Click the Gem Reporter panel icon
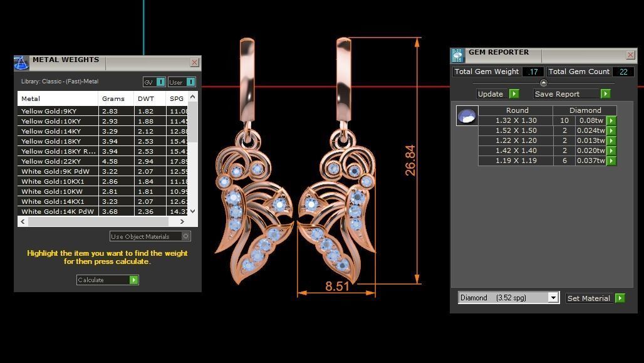The height and width of the screenshot is (363, 644). pos(457,55)
